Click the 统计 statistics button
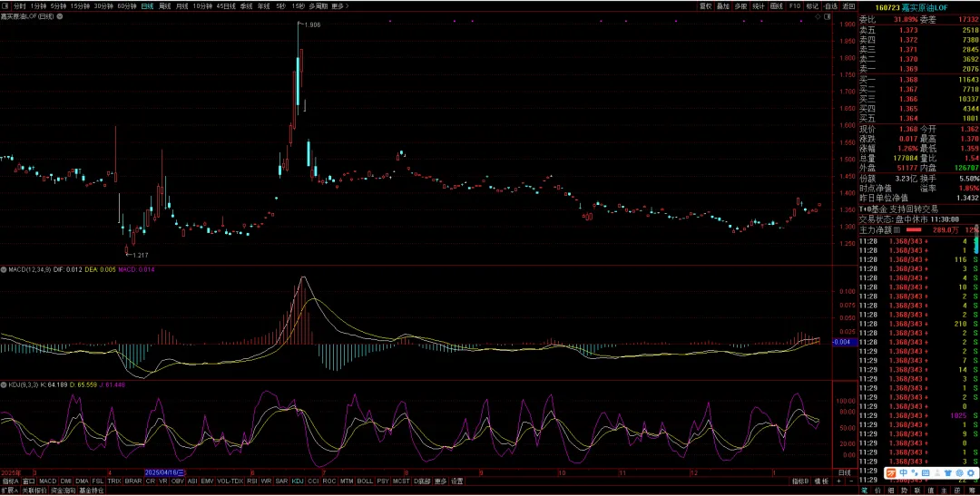The width and height of the screenshot is (980, 496). click(759, 6)
